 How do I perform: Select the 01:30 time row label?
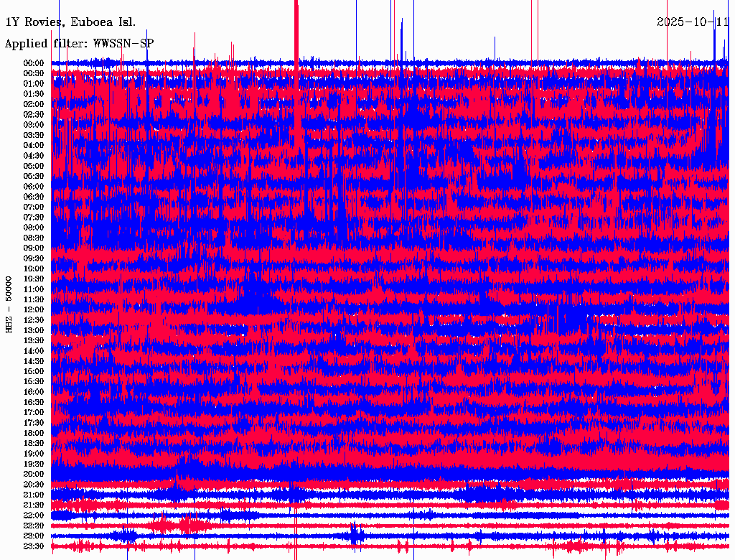coord(34,94)
